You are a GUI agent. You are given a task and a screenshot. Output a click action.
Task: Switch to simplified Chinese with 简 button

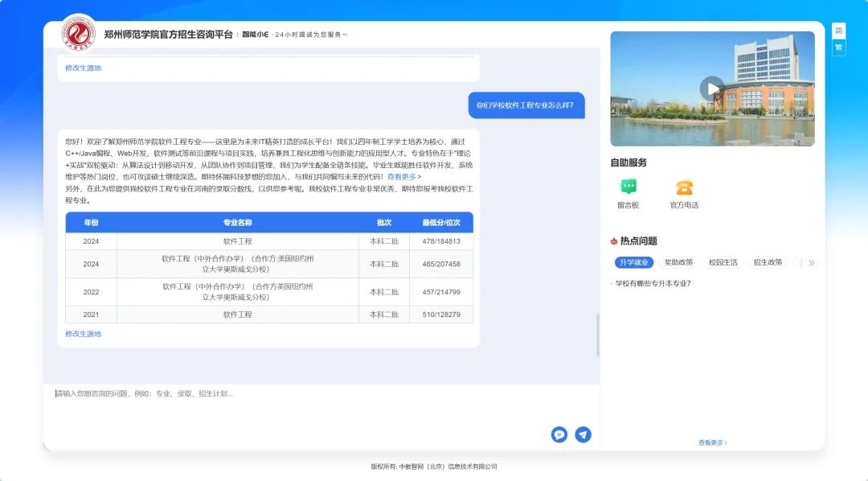[x=838, y=31]
